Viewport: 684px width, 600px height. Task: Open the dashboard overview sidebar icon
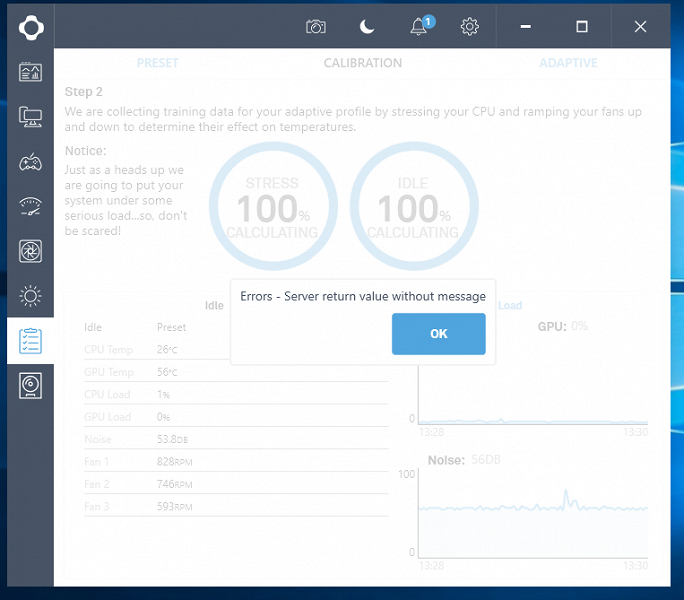pos(31,72)
